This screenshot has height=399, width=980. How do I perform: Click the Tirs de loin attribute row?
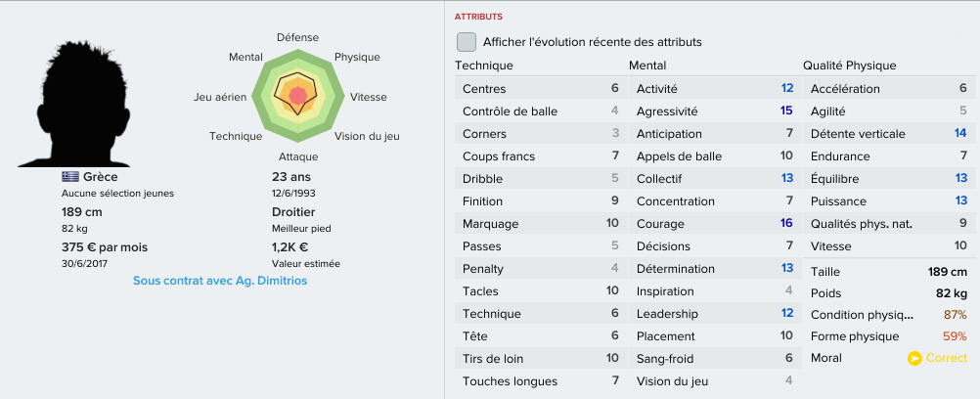tap(540, 359)
